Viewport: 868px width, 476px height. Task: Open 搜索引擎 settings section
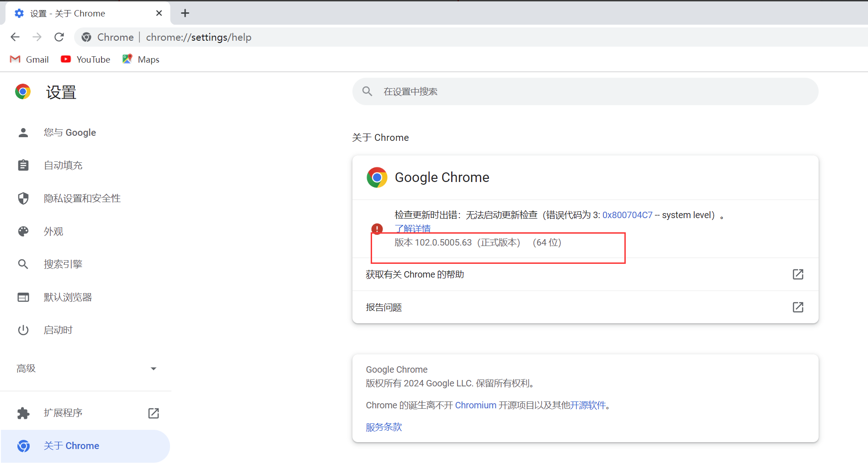pyautogui.click(x=85, y=264)
